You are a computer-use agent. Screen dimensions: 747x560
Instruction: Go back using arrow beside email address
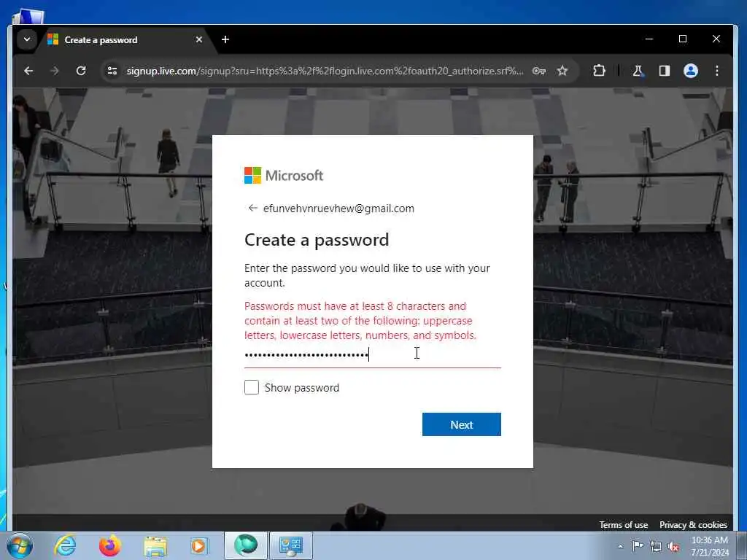[252, 208]
